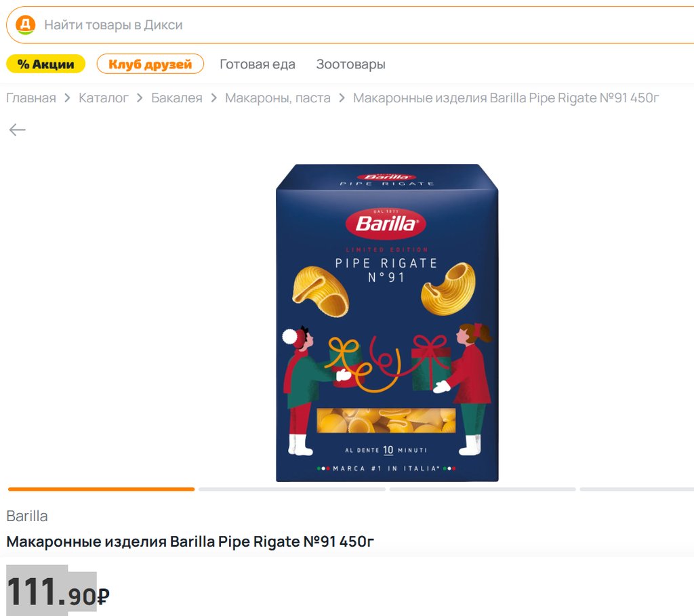This screenshot has height=616, width=694.
Task: Navigate to Каталог breadcrumb link
Action: tap(104, 98)
